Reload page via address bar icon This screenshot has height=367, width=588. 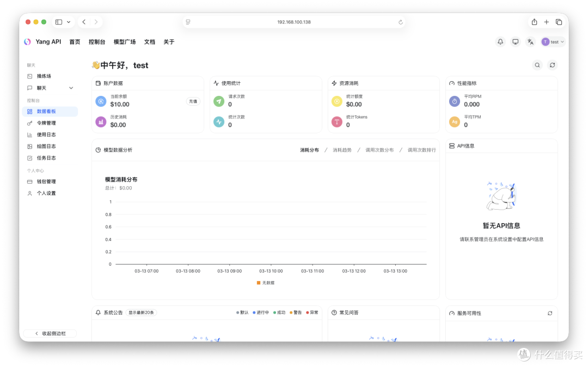(401, 22)
